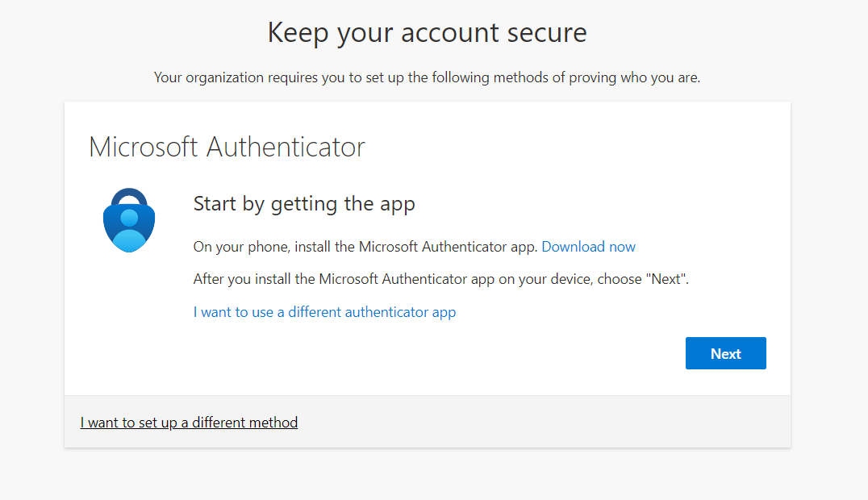This screenshot has width=868, height=500.
Task: Click the Next button
Action: (725, 353)
